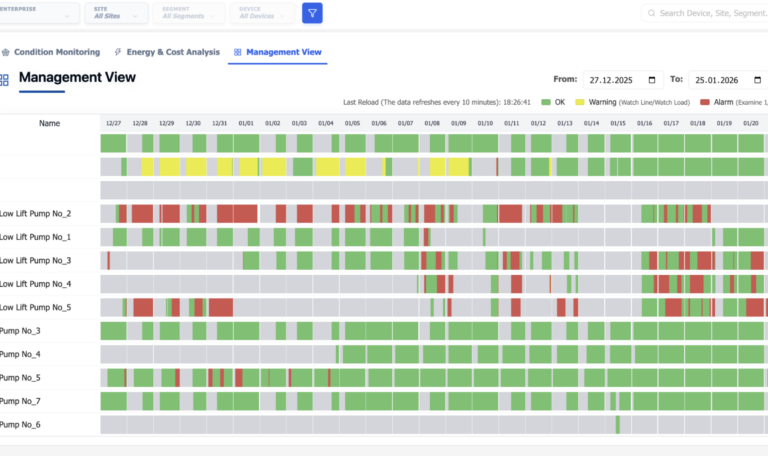Click the Condition Monitoring tab icon

click(x=5, y=52)
